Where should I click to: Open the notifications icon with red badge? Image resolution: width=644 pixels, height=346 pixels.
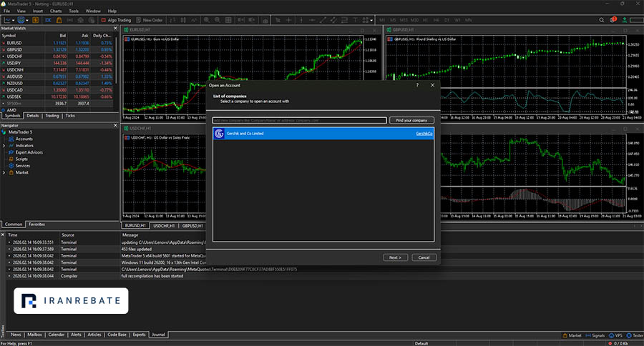(613, 20)
